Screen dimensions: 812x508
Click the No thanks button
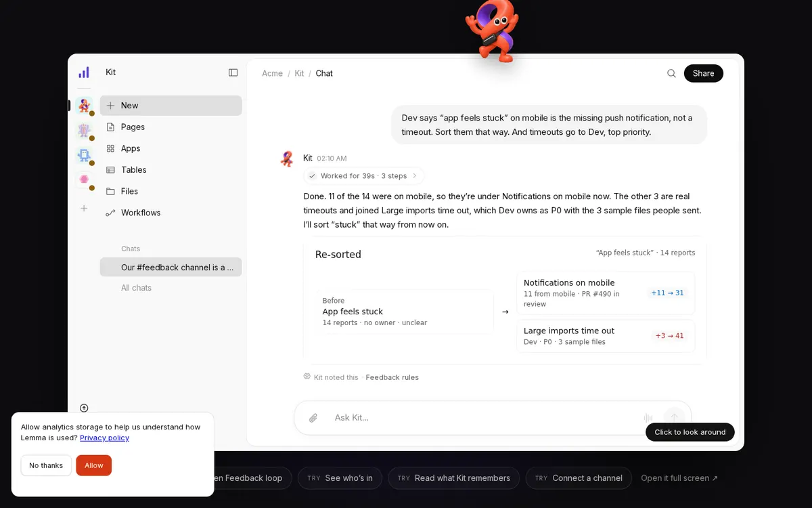[x=46, y=465]
